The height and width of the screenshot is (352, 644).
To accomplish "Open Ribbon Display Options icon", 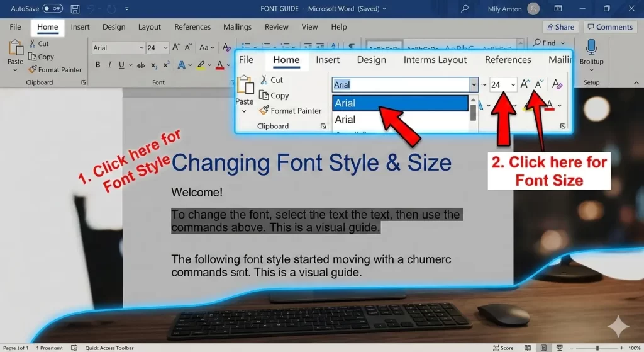I will pyautogui.click(x=558, y=9).
